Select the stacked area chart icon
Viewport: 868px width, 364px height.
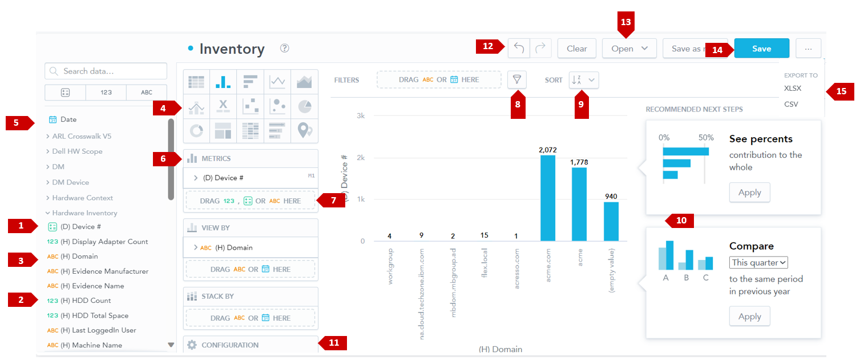tap(304, 82)
